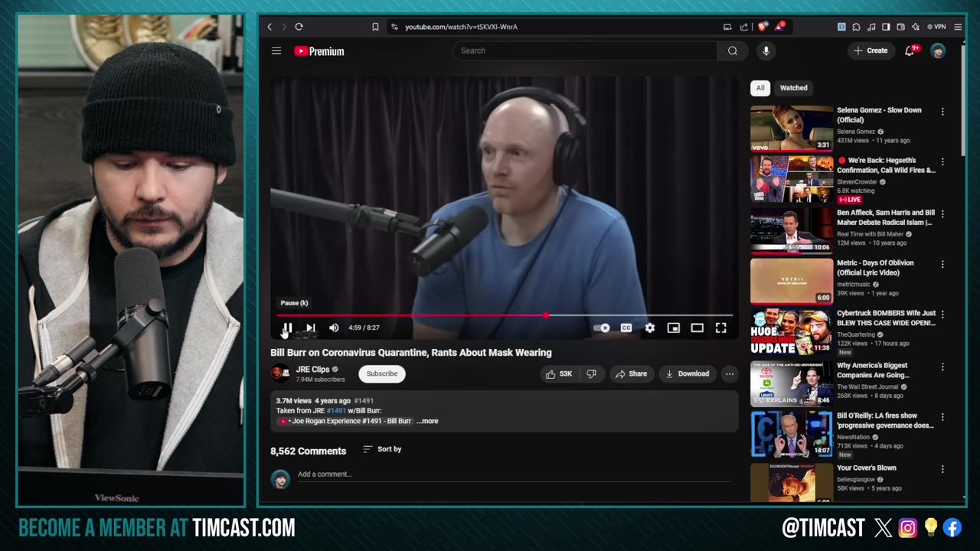Open options for Bill O'Reilly video
Viewport: 980px width, 551px height.
point(942,417)
